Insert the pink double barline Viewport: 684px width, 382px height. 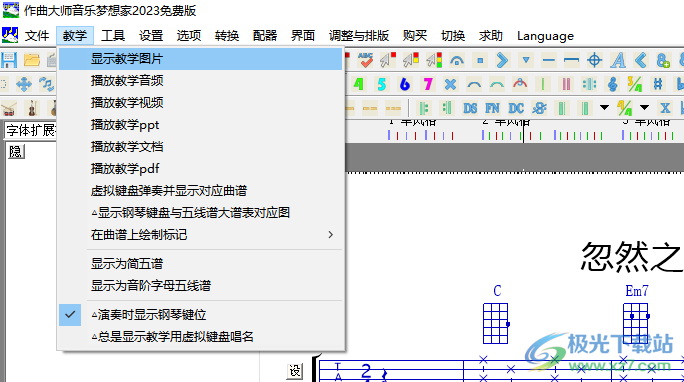566,84
